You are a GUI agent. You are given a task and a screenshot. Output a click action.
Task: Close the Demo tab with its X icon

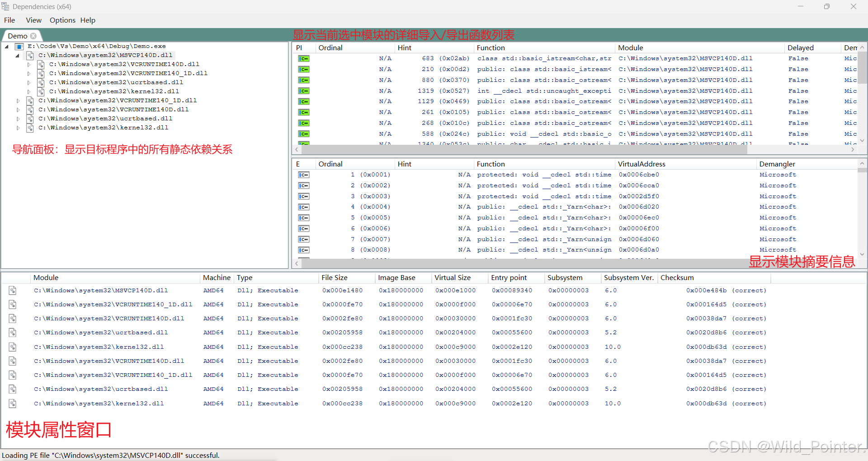tap(33, 36)
